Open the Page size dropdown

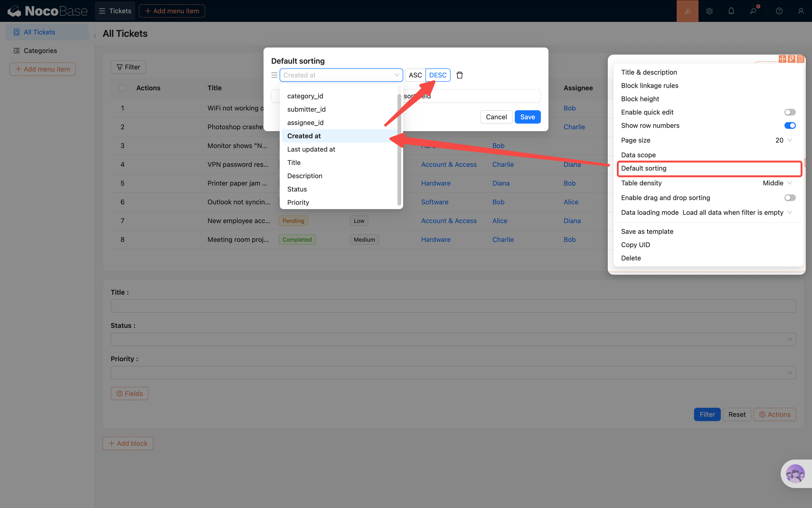click(x=784, y=140)
